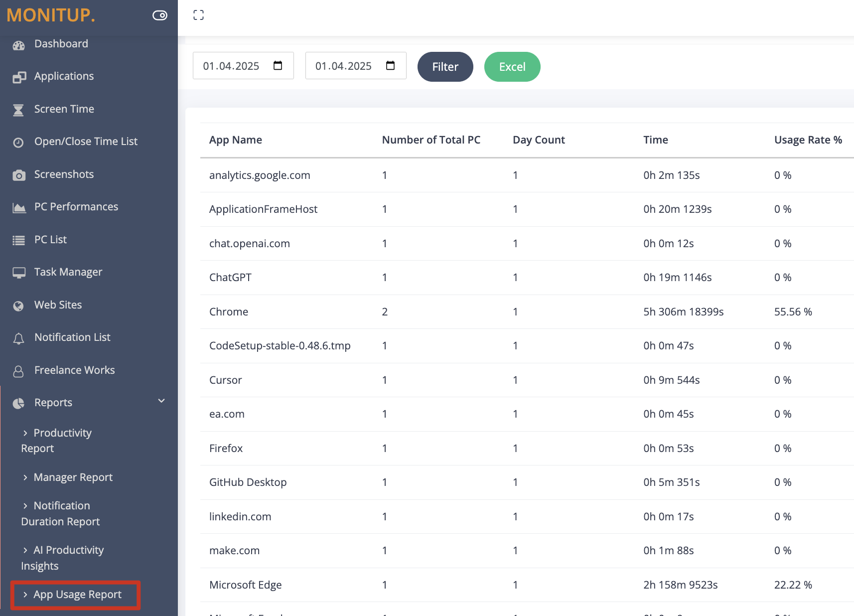Open Screen Time section

tap(64, 109)
